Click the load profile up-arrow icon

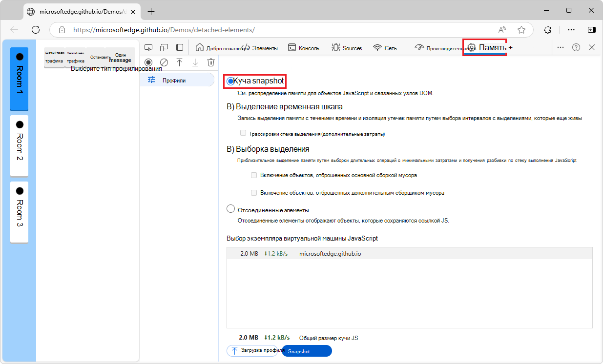[180, 62]
